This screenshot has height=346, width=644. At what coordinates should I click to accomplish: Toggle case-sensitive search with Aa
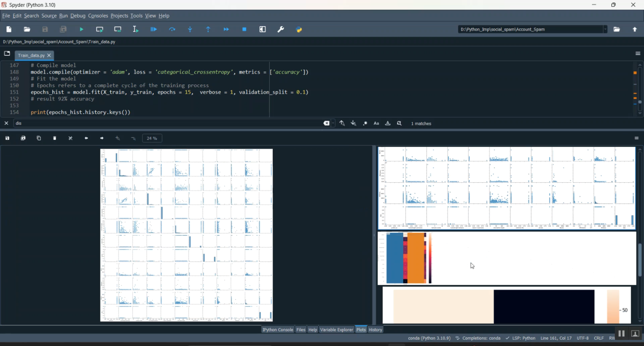coord(377,123)
